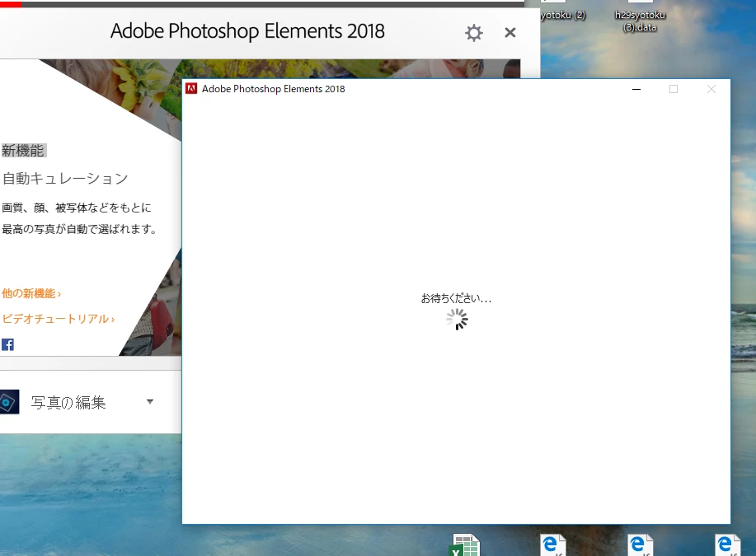The height and width of the screenshot is (556, 756).
Task: Close the loading Photoshop Elements window
Action: pos(711,89)
